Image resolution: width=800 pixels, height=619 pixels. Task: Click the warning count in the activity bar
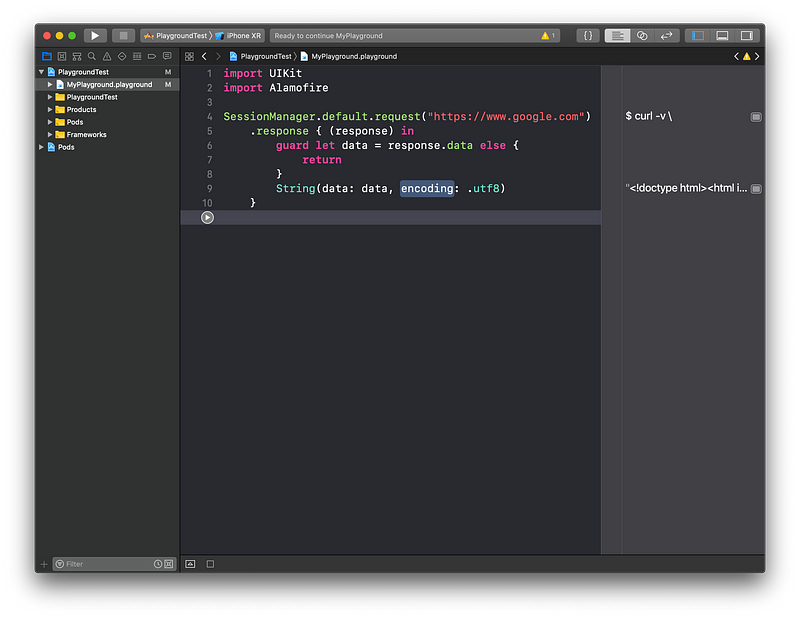[x=548, y=36]
